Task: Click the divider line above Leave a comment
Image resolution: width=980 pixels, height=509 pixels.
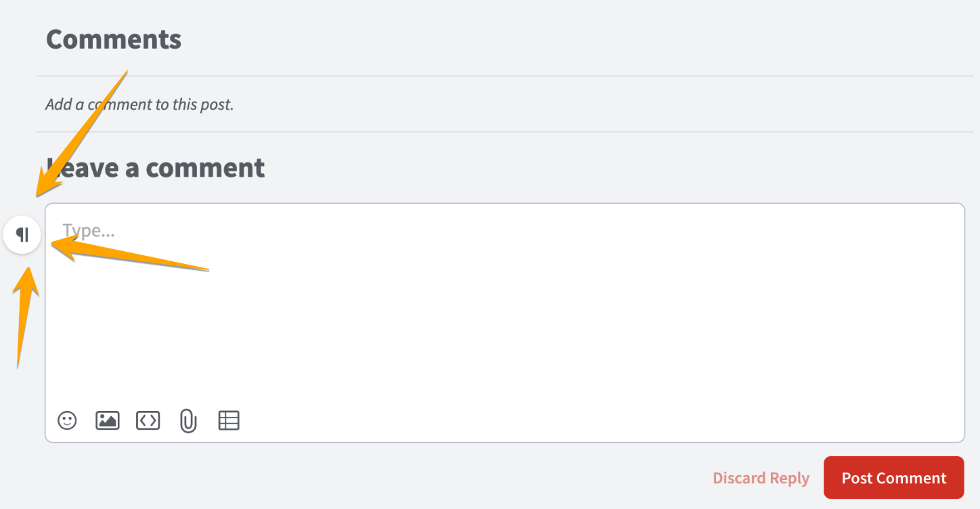Action: click(x=508, y=131)
